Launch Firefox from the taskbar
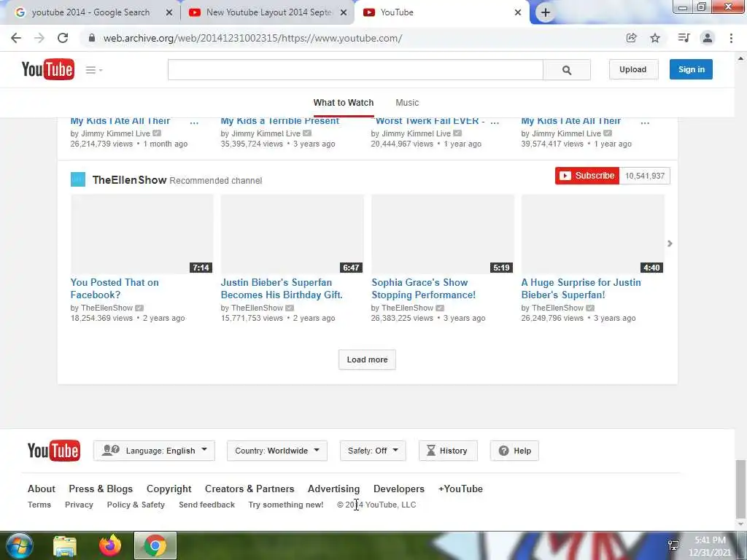Screen dimensions: 747x560 pyautogui.click(x=110, y=545)
